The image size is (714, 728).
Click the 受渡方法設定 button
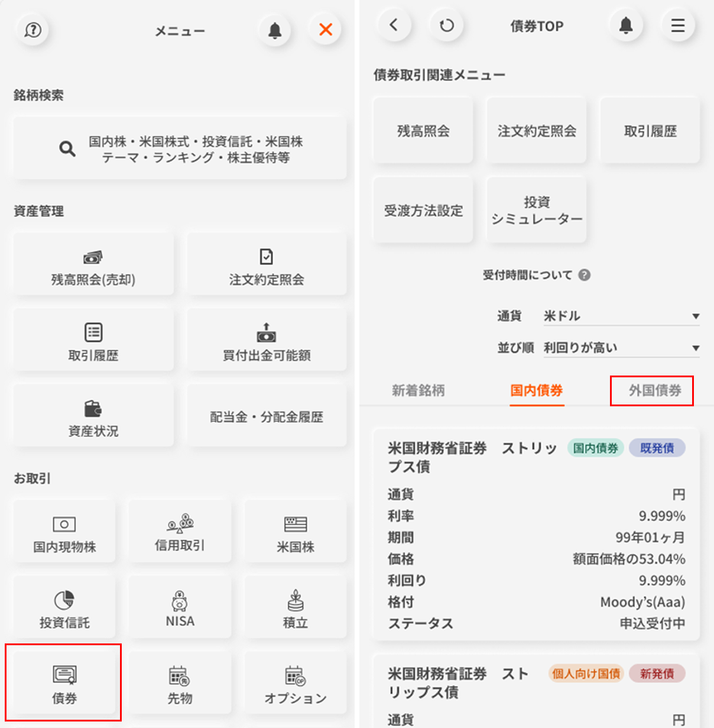pyautogui.click(x=423, y=211)
